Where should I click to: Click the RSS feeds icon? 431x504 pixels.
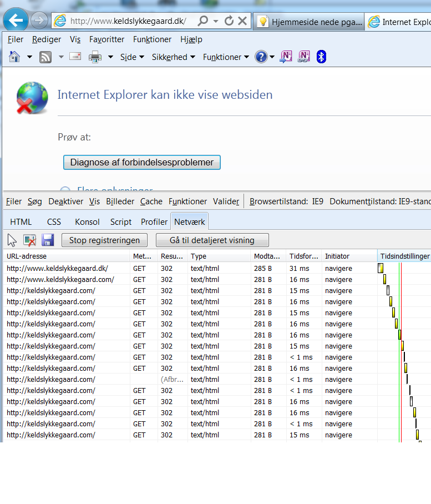[x=45, y=57]
